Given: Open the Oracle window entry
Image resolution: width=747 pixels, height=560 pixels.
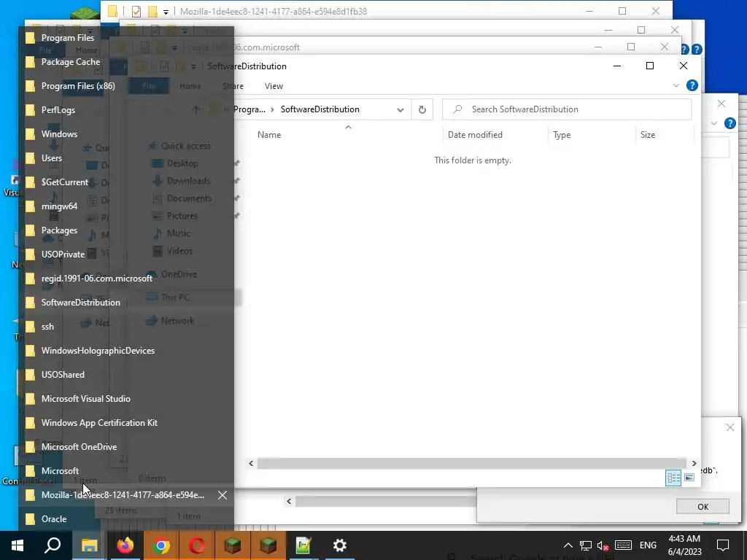Looking at the screenshot, I should coord(125,518).
